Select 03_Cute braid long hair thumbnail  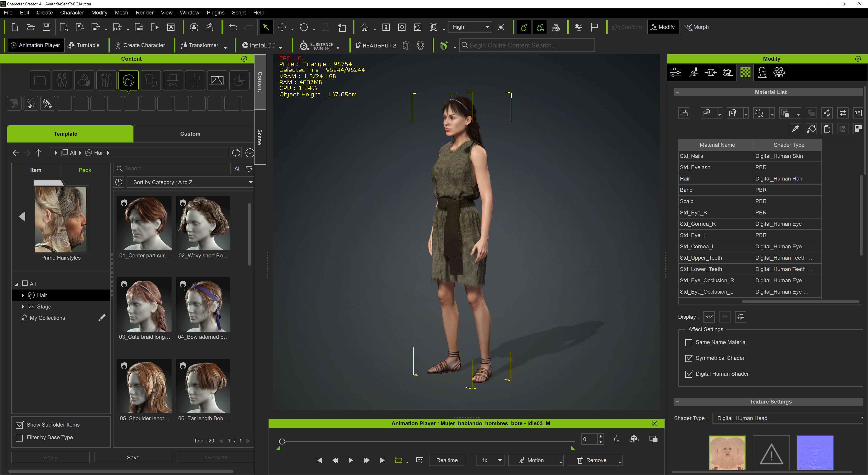point(145,304)
